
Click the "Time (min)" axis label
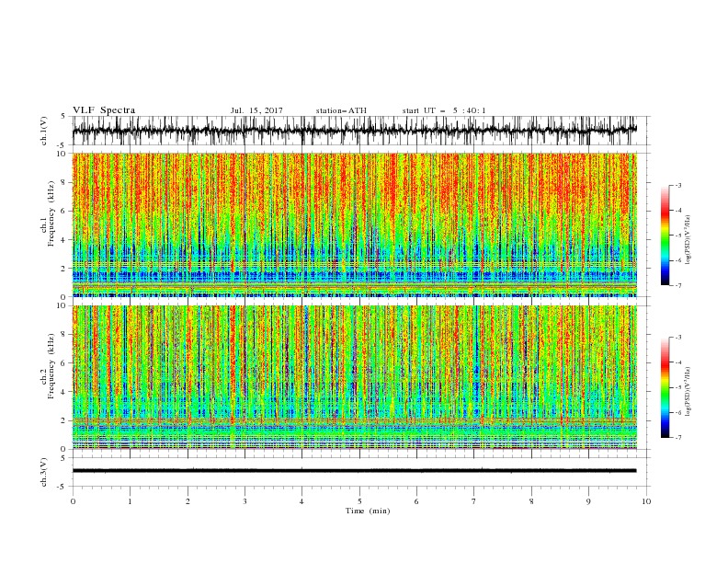click(368, 511)
